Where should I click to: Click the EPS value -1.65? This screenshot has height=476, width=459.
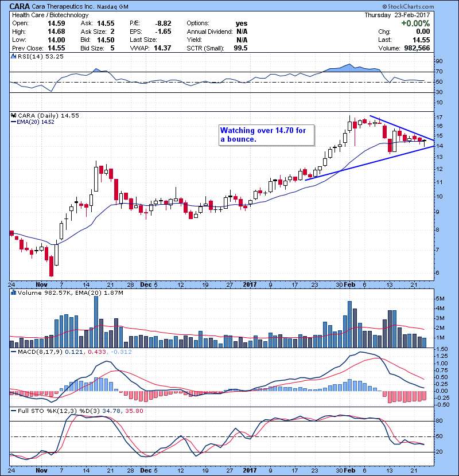163,32
